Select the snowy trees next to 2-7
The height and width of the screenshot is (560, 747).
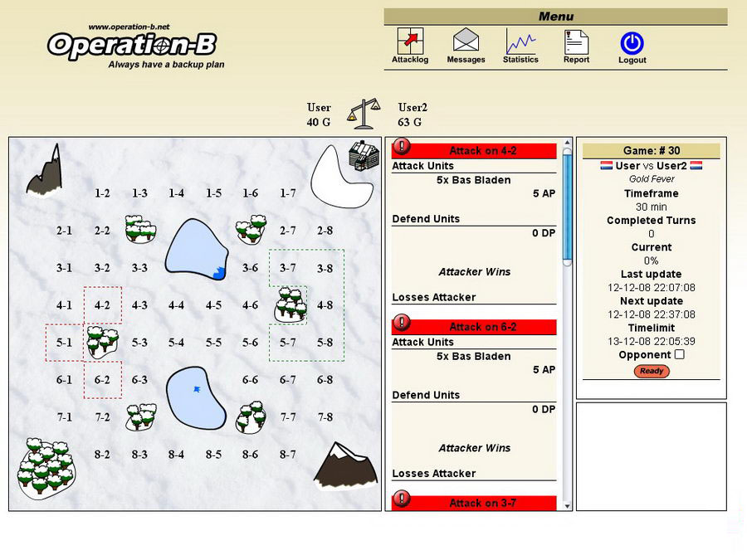pos(251,229)
